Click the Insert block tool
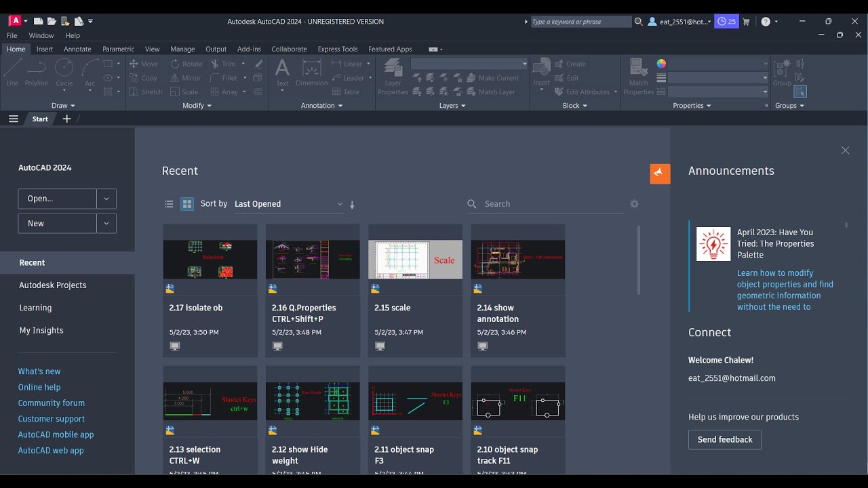Screen dimensions: 868x488 pyautogui.click(x=541, y=73)
